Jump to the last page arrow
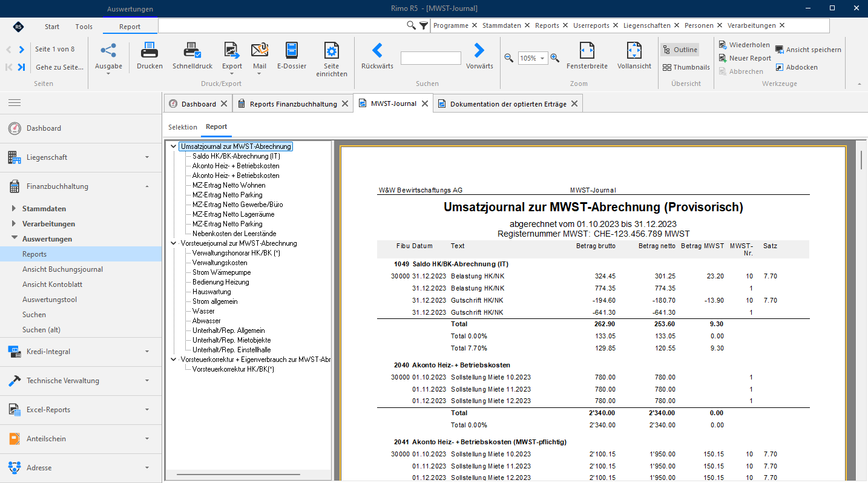This screenshot has height=483, width=868. 22,67
